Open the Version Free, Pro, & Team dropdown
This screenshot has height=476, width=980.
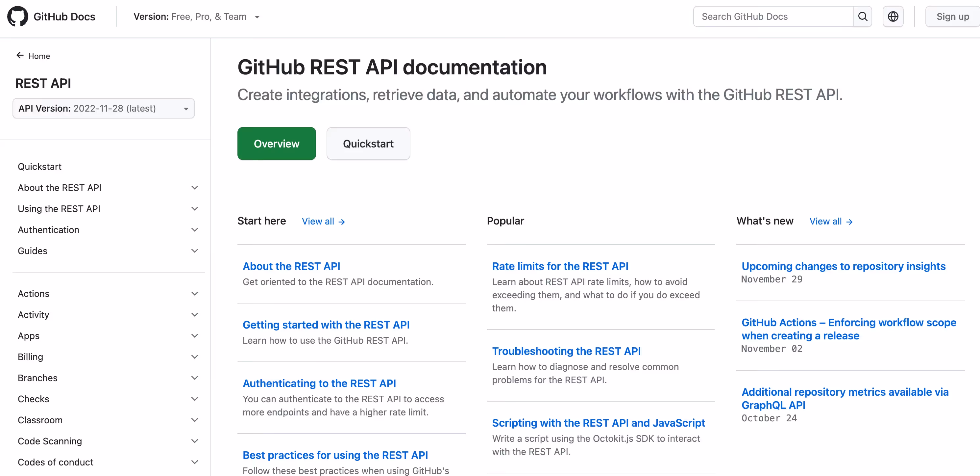(x=197, y=17)
